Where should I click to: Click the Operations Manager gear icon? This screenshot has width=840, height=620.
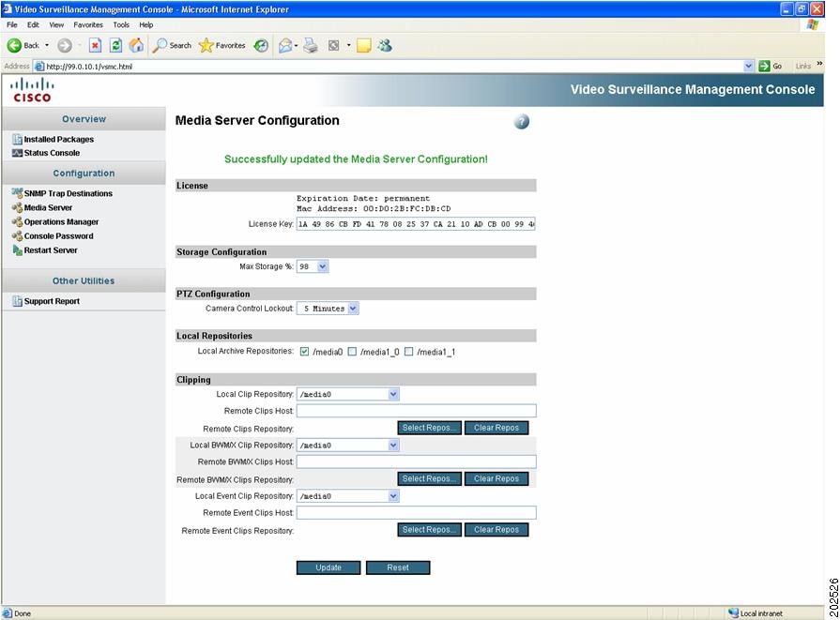17,221
